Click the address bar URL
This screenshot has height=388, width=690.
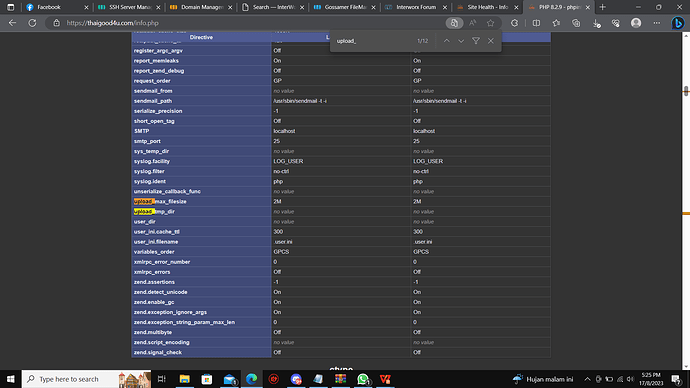pyautogui.click(x=113, y=23)
